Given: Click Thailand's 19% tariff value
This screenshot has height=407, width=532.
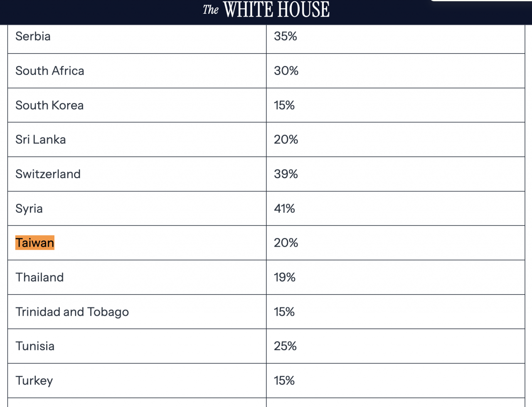Looking at the screenshot, I should tap(285, 277).
